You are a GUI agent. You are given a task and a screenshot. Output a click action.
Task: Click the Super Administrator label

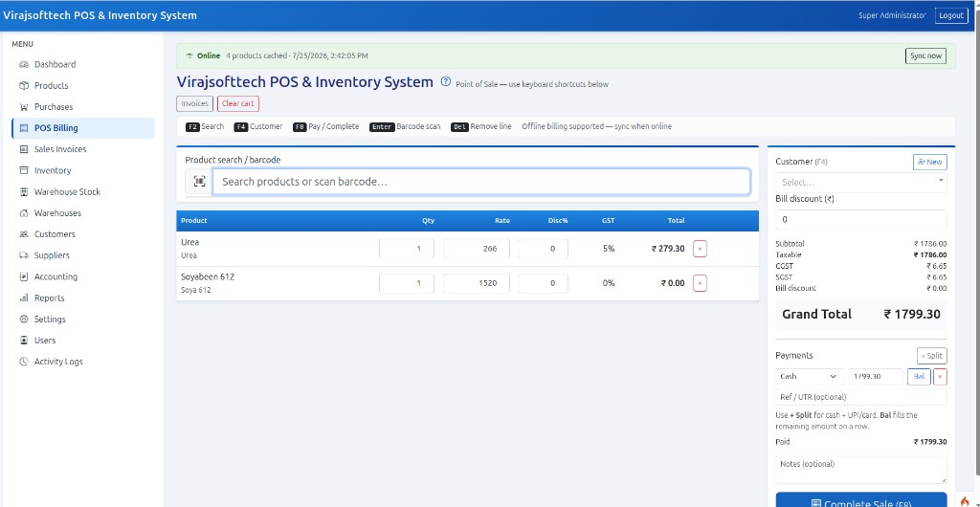(x=892, y=15)
